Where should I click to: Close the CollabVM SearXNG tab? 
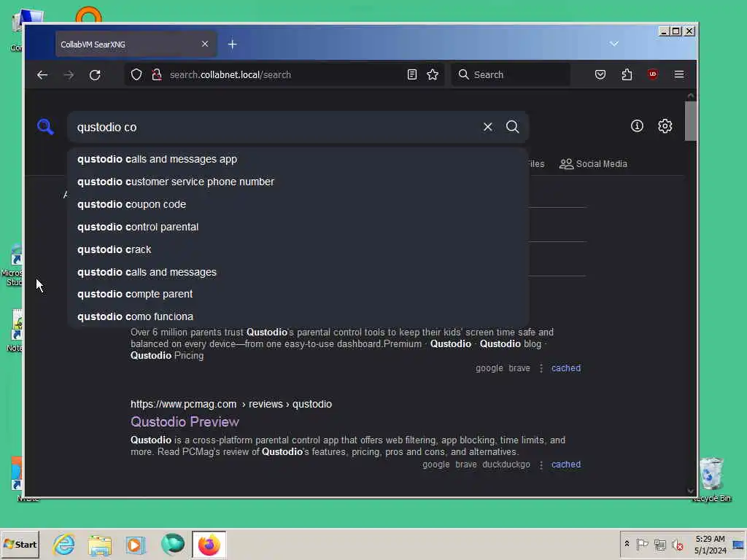pyautogui.click(x=205, y=44)
